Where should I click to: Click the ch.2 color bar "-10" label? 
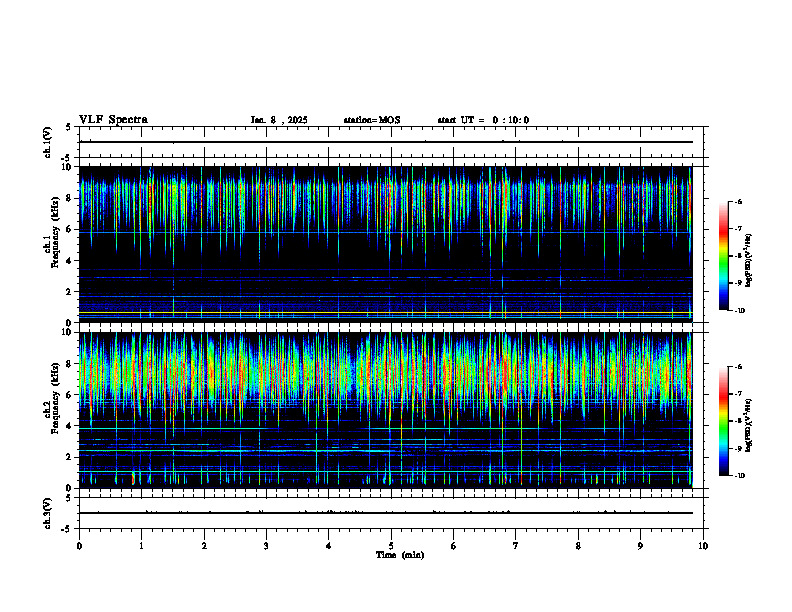coord(739,476)
